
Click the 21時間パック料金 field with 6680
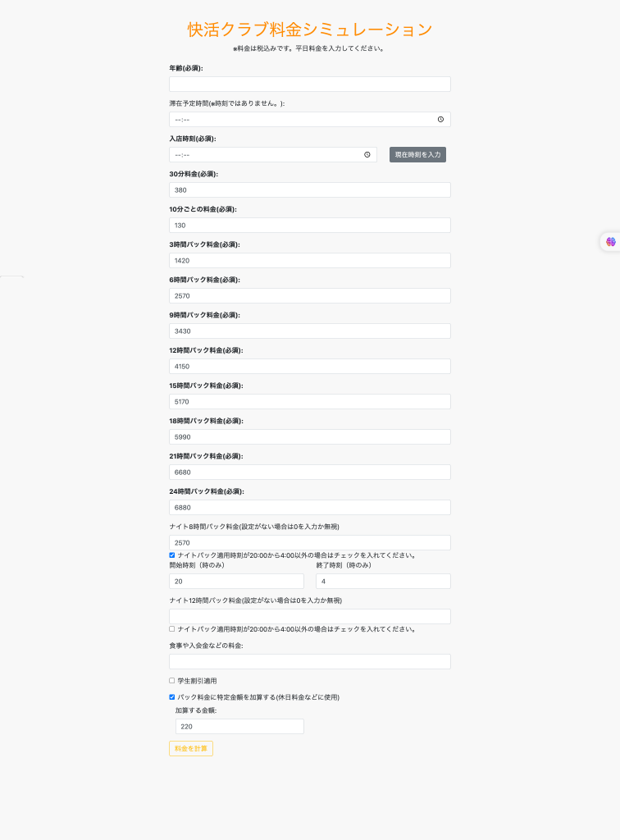(310, 472)
